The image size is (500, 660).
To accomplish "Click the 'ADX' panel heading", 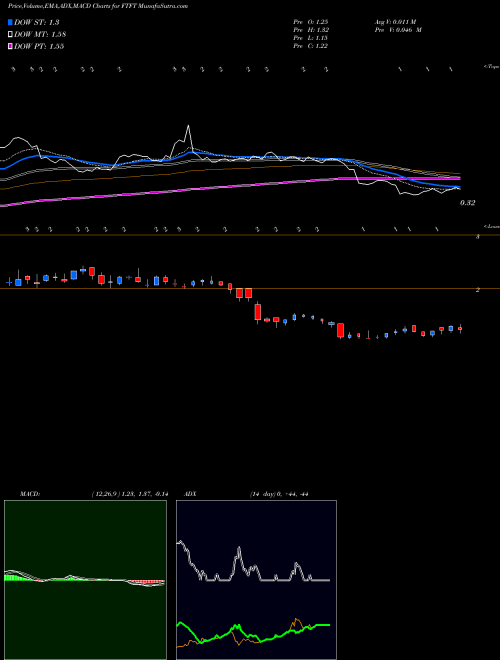I will tap(190, 494).
